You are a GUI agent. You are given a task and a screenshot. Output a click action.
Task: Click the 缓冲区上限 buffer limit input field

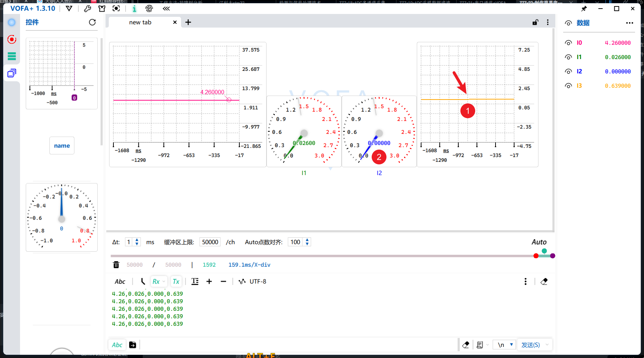pyautogui.click(x=210, y=242)
